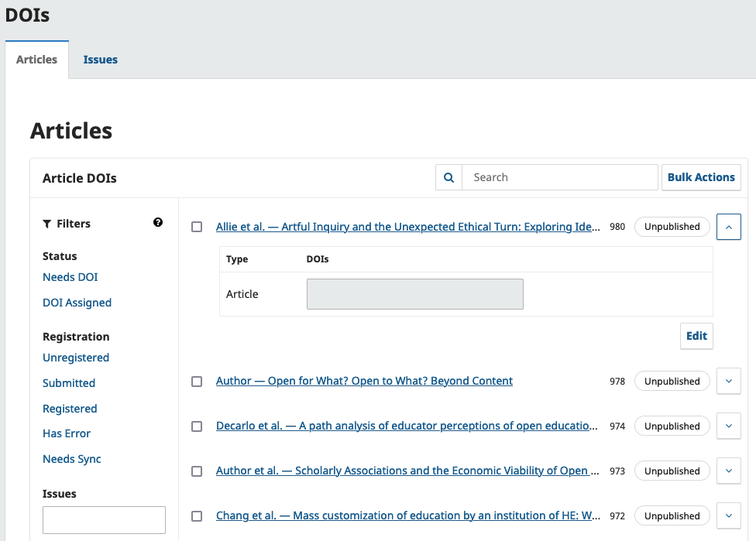
Task: Filter by Needs DOI status
Action: [x=70, y=277]
